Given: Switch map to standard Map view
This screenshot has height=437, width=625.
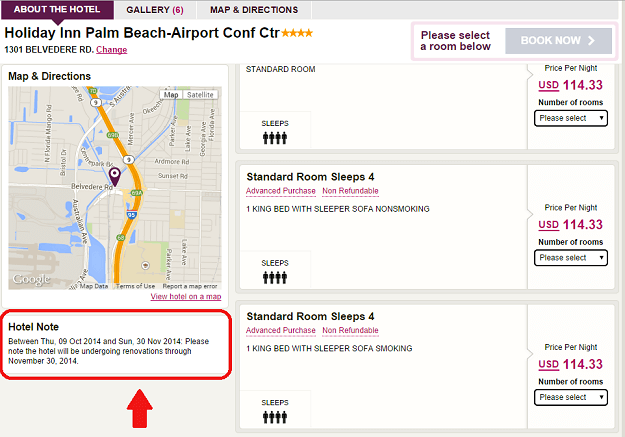Looking at the screenshot, I should [x=170, y=95].
